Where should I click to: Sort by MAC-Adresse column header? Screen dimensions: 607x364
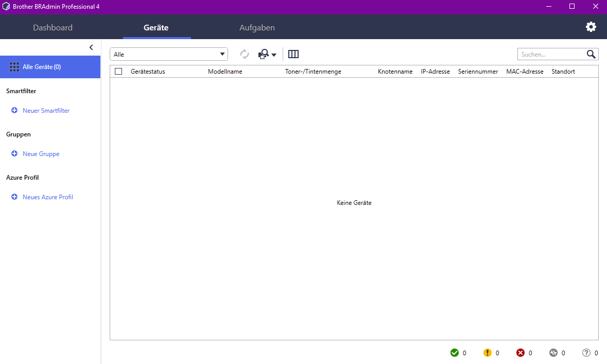coord(525,72)
